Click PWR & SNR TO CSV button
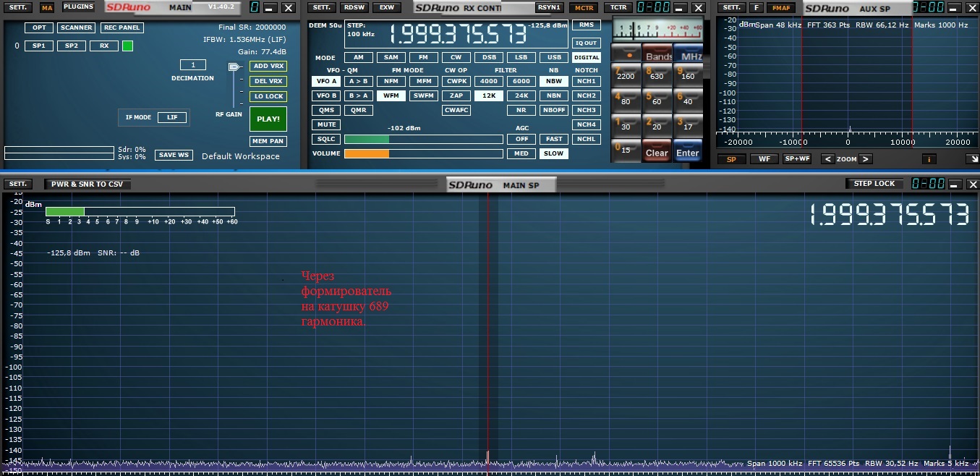980x476 pixels. coord(87,184)
